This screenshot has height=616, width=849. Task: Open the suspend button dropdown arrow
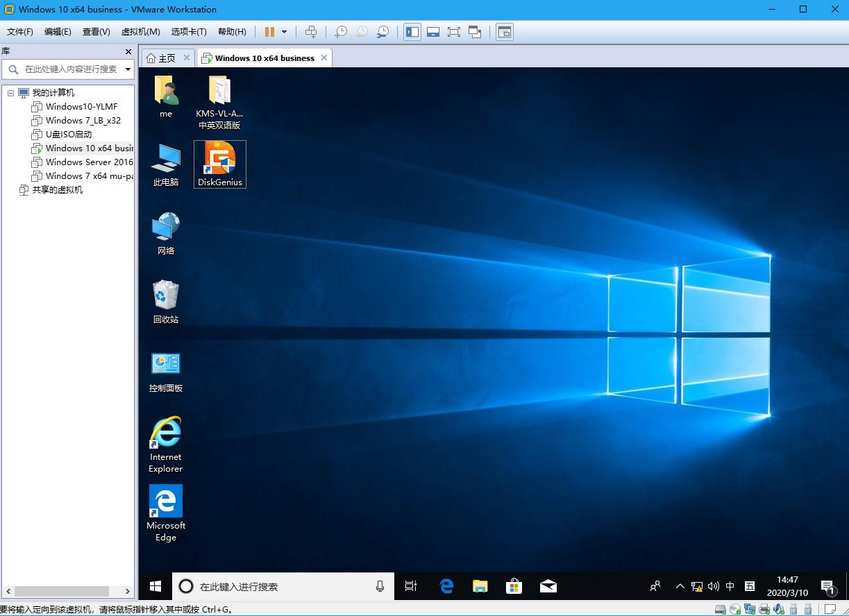(283, 32)
